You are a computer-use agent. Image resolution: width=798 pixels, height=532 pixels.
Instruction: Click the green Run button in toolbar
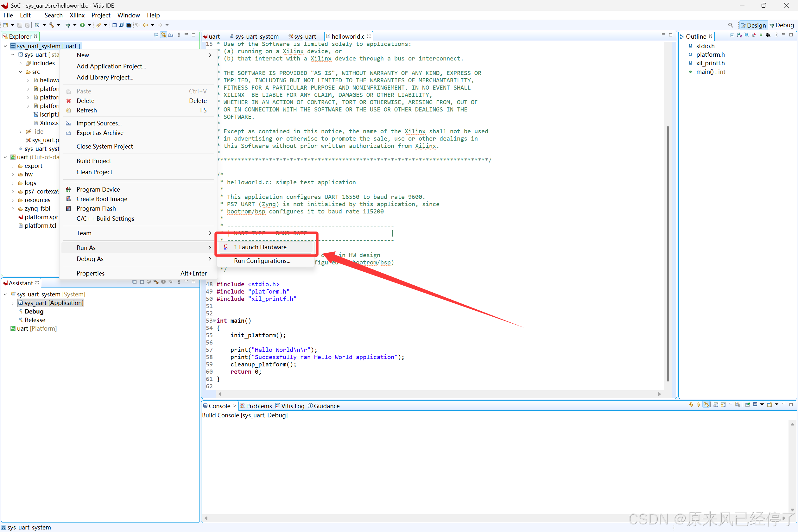(x=82, y=25)
